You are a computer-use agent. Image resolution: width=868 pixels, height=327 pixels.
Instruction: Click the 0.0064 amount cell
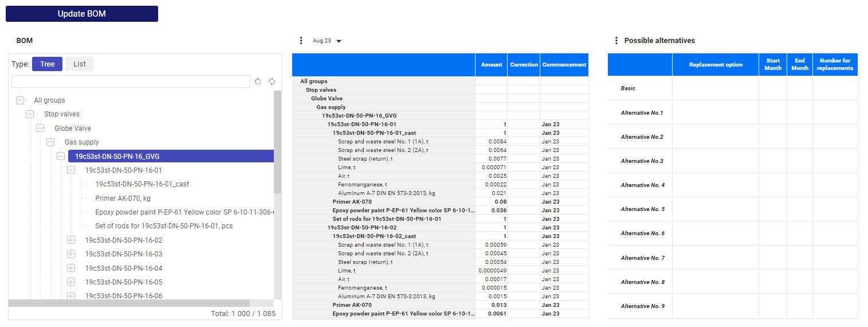(x=491, y=150)
